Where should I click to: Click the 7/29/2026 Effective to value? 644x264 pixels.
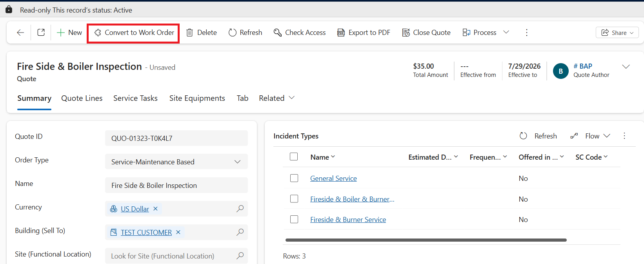click(524, 66)
